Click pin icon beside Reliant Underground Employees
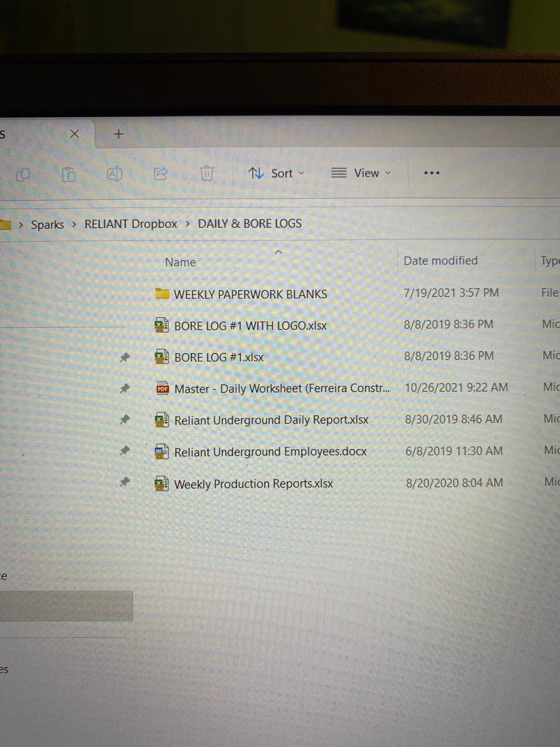The height and width of the screenshot is (747, 560). pyautogui.click(x=124, y=451)
